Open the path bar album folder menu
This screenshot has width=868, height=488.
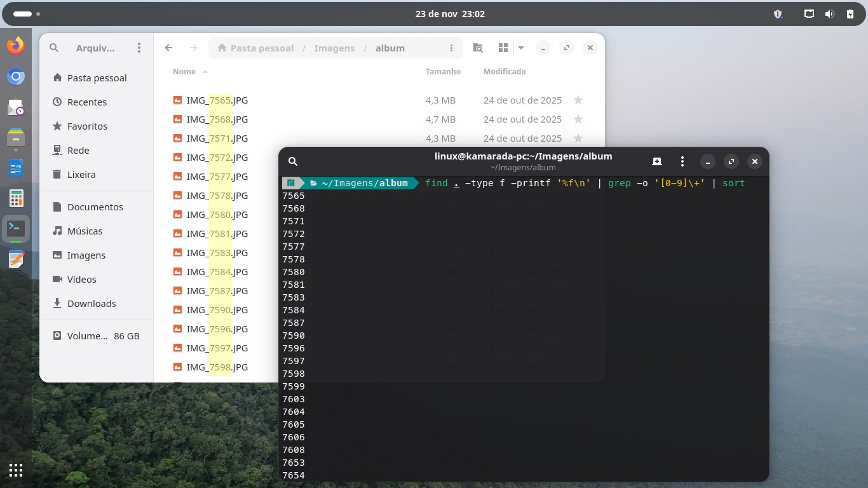(x=451, y=48)
